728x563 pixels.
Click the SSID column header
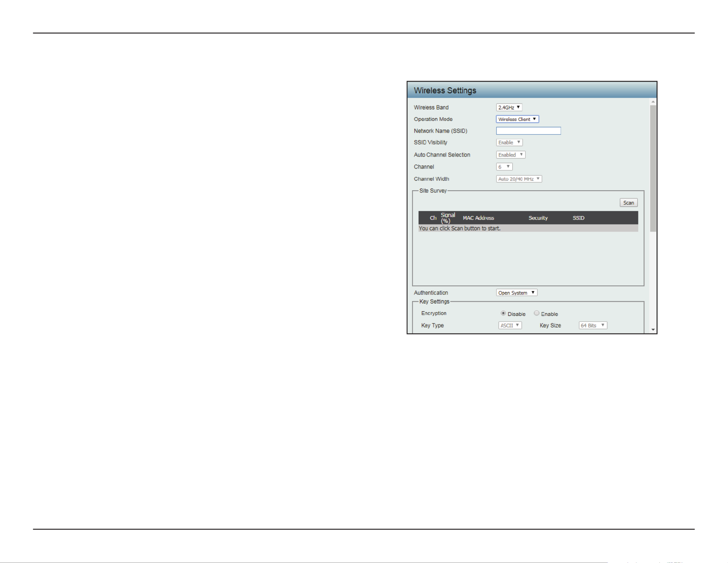578,218
